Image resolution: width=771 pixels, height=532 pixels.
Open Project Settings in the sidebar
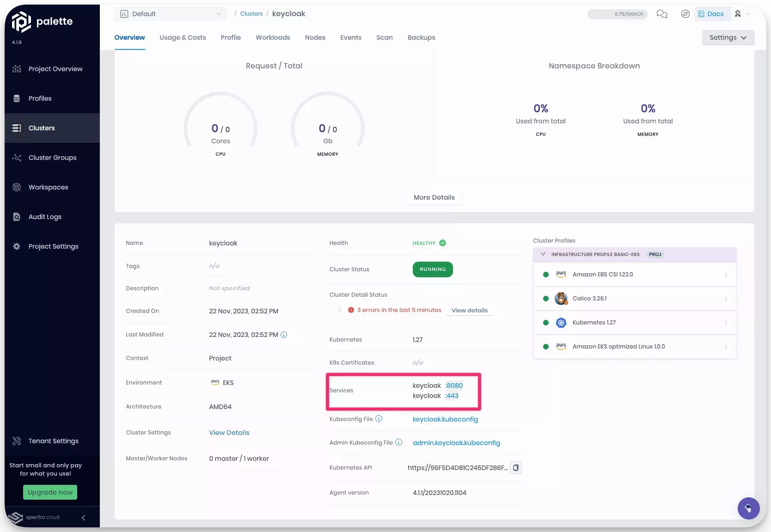click(x=52, y=246)
